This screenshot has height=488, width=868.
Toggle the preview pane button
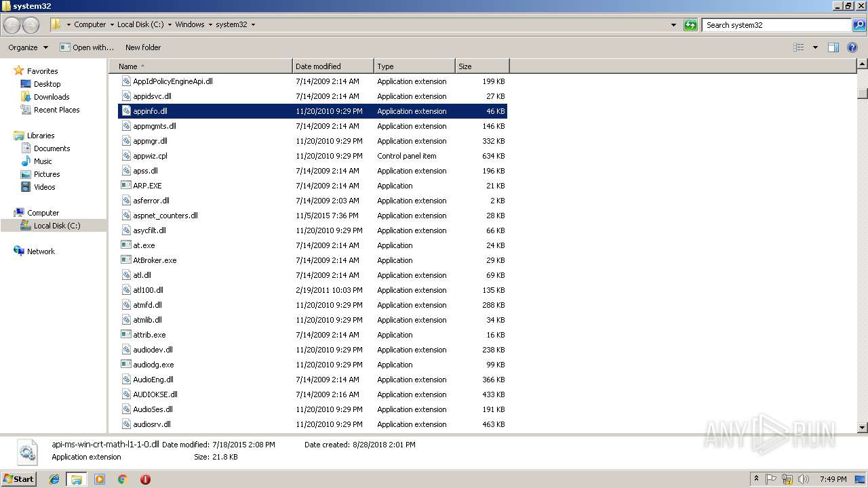click(833, 47)
